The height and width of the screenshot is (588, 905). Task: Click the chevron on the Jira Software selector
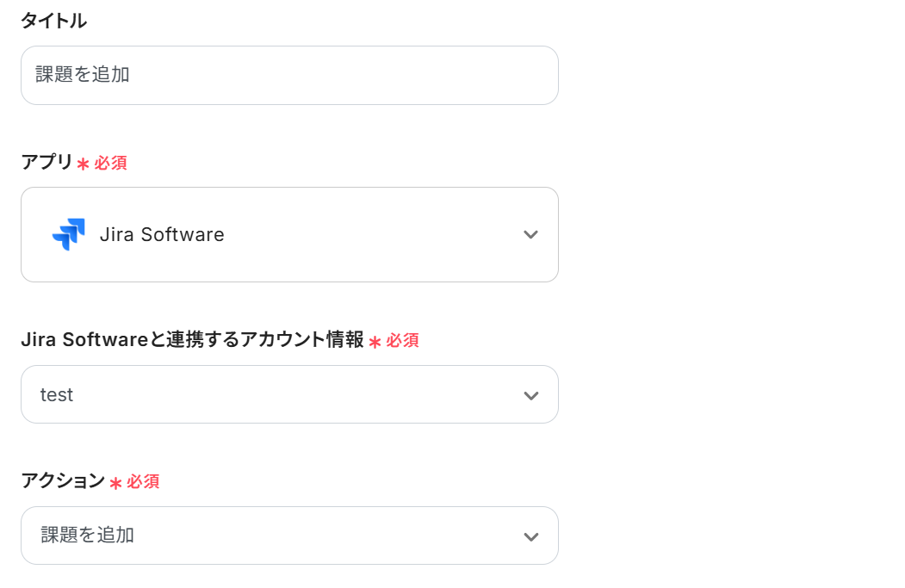(x=531, y=233)
